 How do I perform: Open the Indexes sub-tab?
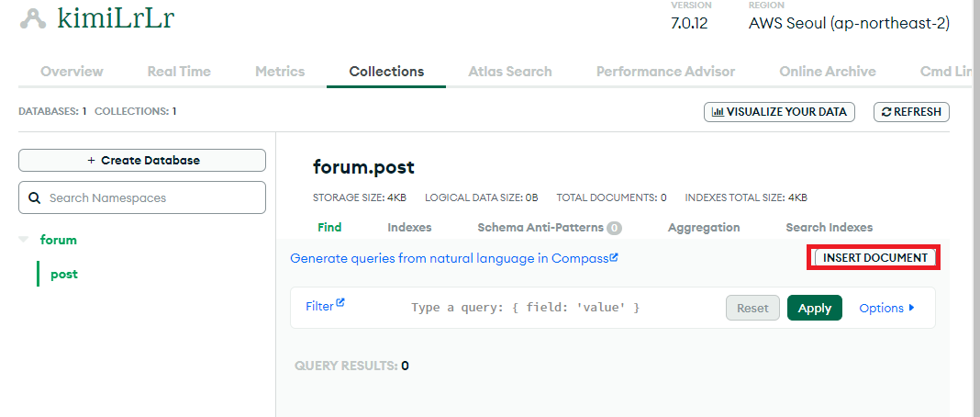click(x=409, y=228)
